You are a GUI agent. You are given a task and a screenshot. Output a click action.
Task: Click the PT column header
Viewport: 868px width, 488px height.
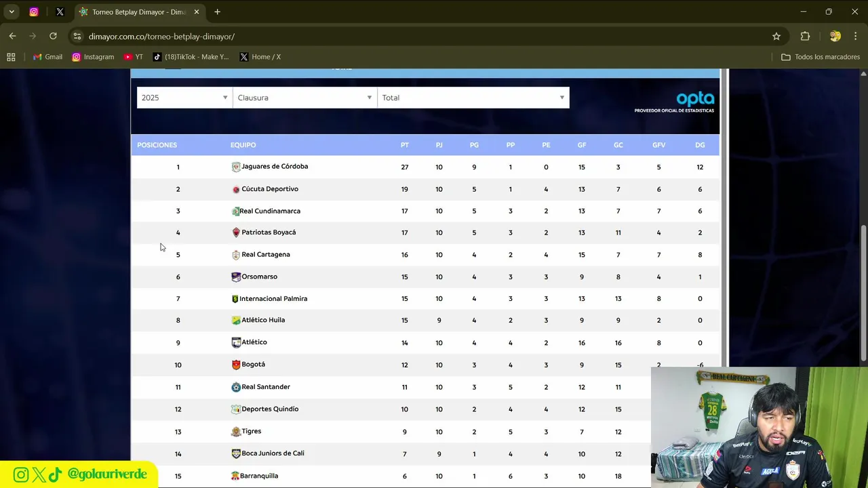[404, 145]
